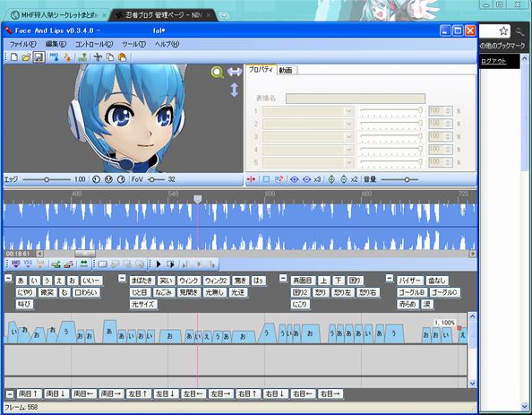Click the ゴーグルB accessory button

point(412,292)
